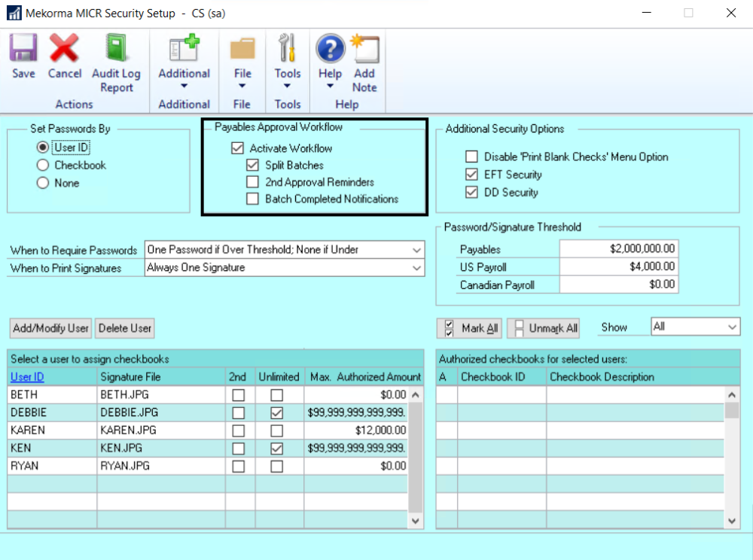753x560 pixels.
Task: Click the checkbook list scroll down arrow
Action: [732, 521]
